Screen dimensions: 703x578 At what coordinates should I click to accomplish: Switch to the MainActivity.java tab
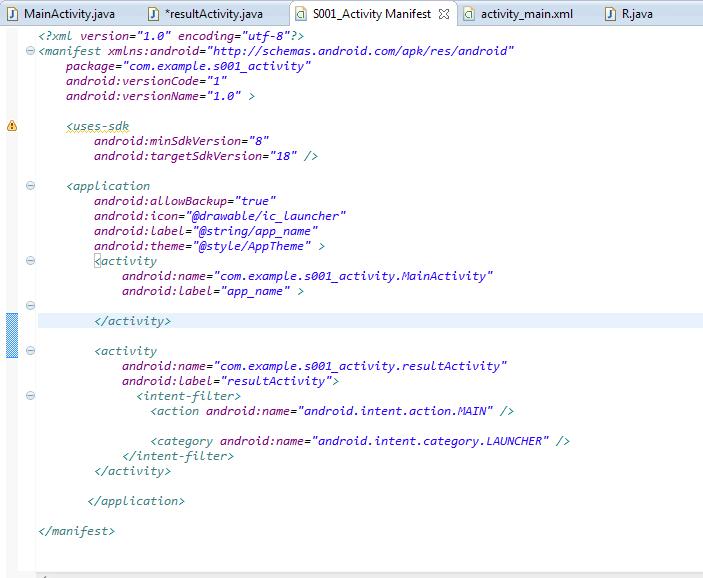tap(63, 14)
